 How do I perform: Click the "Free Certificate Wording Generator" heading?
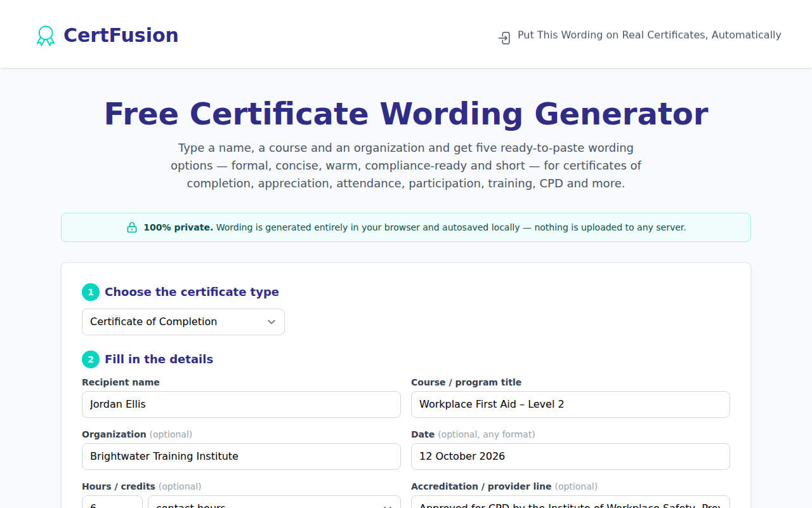pos(406,114)
